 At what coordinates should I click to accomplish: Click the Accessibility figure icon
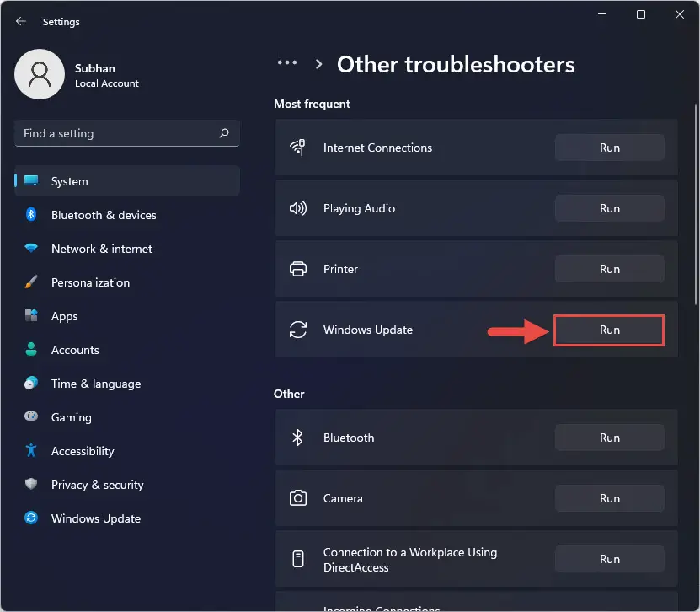(x=31, y=451)
